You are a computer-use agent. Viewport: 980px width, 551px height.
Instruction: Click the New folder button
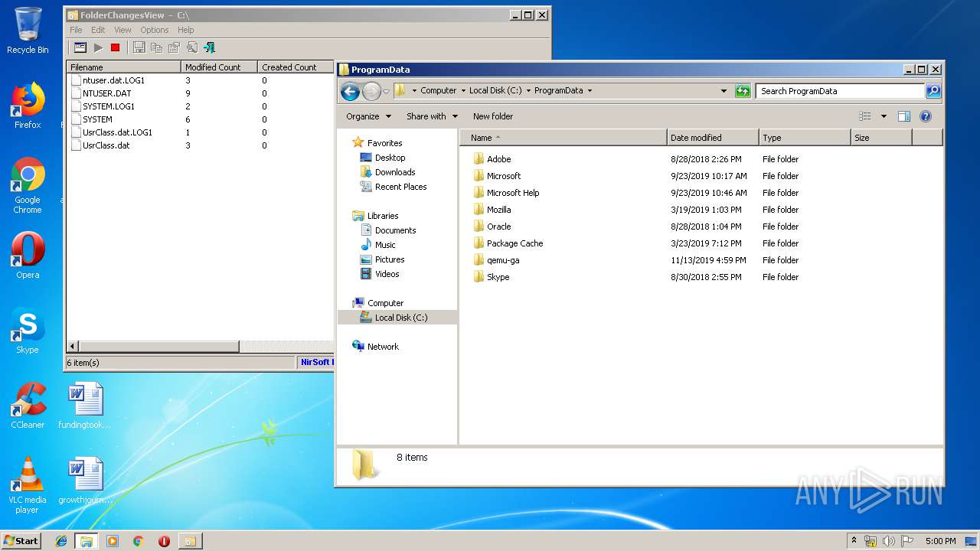pyautogui.click(x=493, y=116)
